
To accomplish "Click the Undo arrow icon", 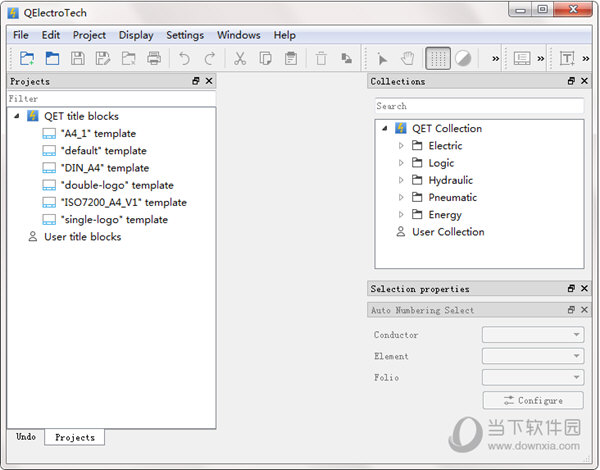I will point(185,58).
